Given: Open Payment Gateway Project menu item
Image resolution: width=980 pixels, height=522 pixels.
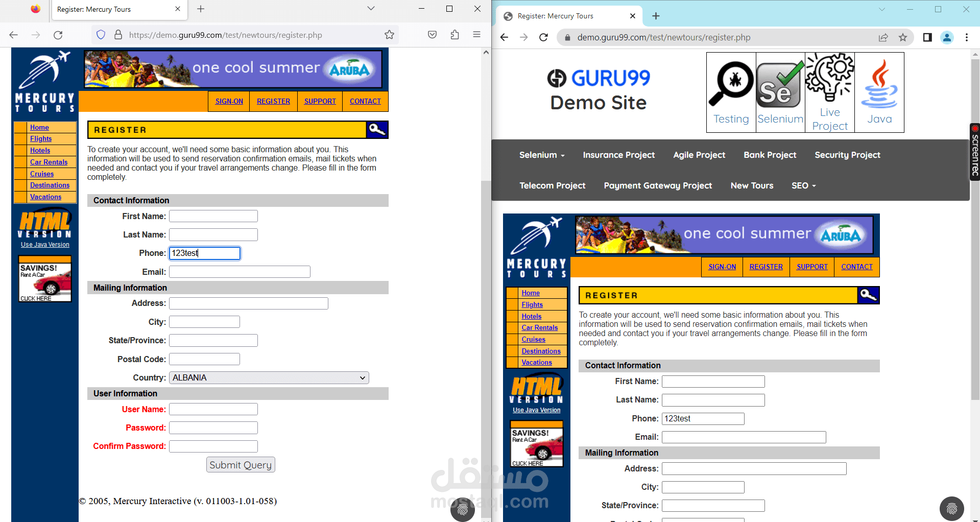Looking at the screenshot, I should click(x=658, y=185).
